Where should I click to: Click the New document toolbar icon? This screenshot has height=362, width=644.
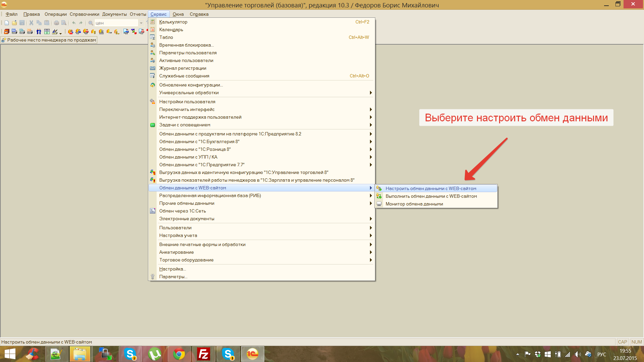tap(7, 23)
